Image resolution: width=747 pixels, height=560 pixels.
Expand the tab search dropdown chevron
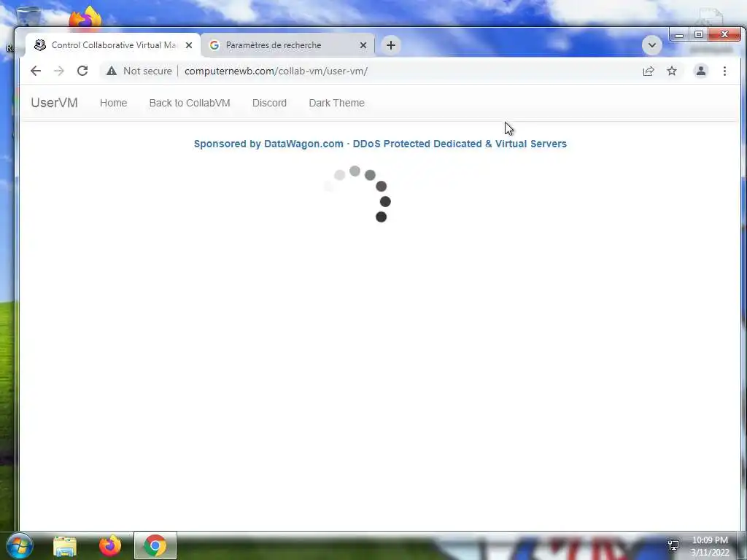[651, 45]
